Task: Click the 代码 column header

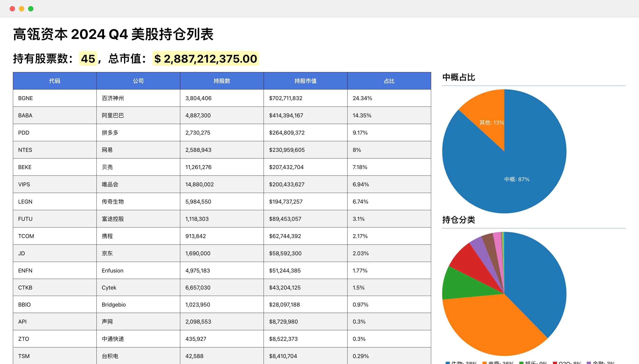Action: coord(55,81)
